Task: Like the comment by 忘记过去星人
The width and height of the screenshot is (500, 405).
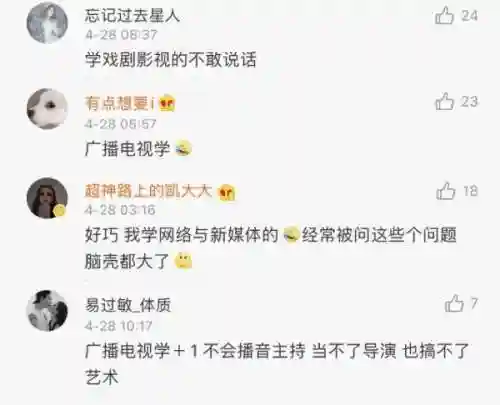Action: click(444, 16)
